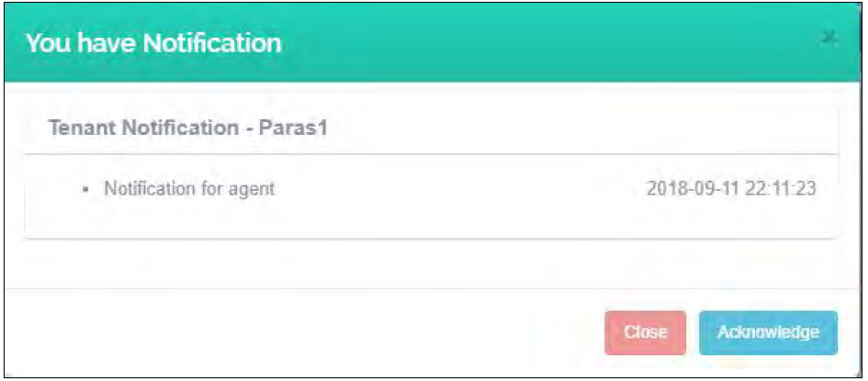Click the 'You have Notification' dialog title

tap(153, 42)
